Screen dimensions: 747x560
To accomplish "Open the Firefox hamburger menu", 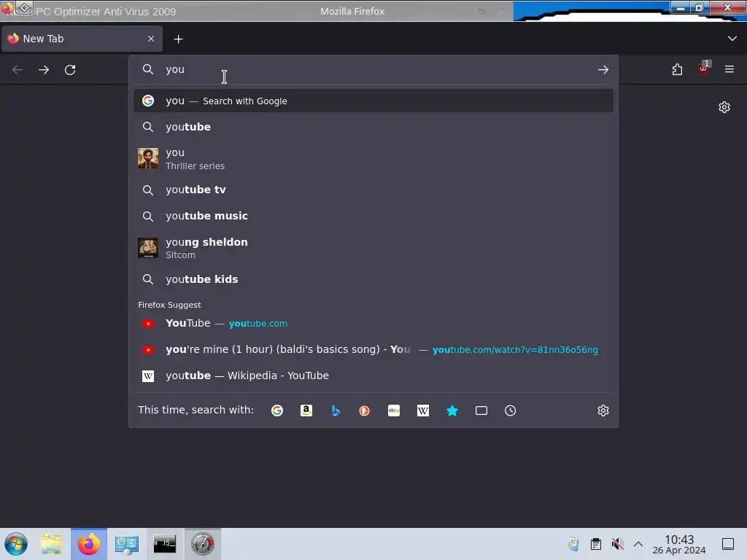I will [x=729, y=69].
